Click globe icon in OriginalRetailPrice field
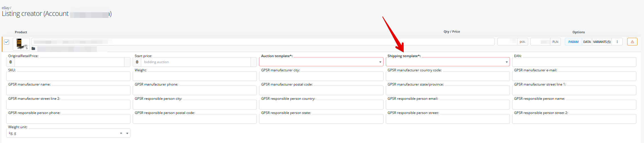 coord(11,62)
